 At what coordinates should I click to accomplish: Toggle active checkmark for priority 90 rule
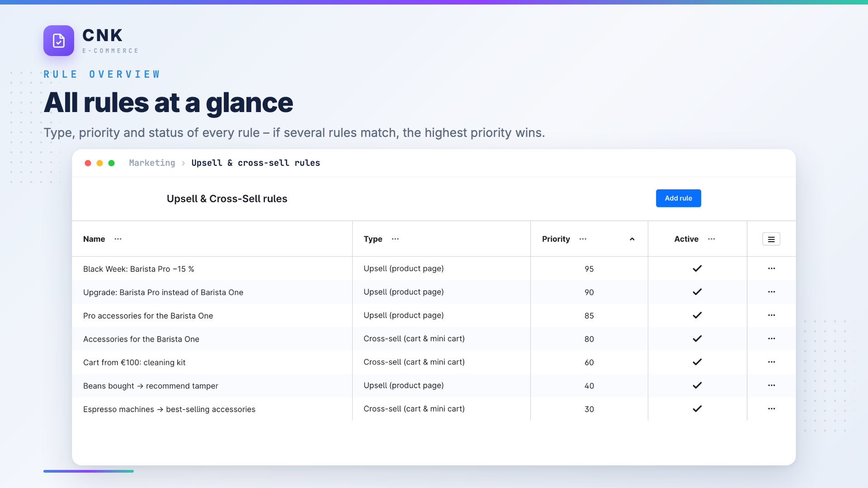tap(697, 292)
